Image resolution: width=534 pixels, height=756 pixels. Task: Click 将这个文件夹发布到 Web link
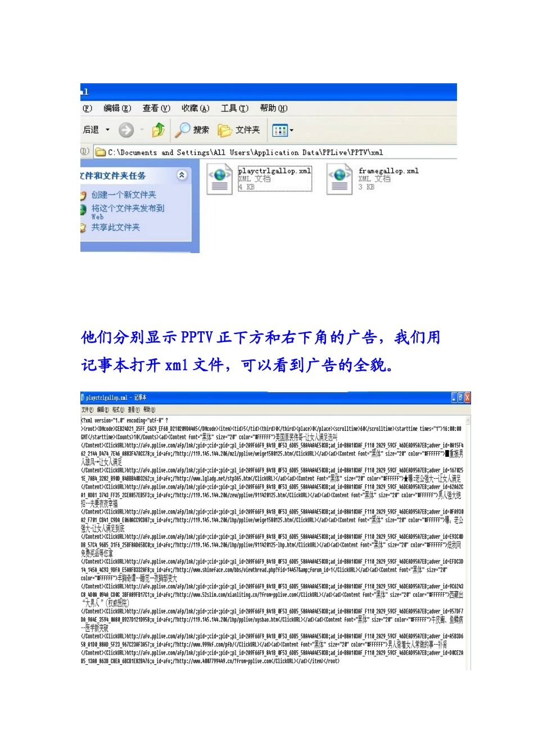tap(128, 211)
